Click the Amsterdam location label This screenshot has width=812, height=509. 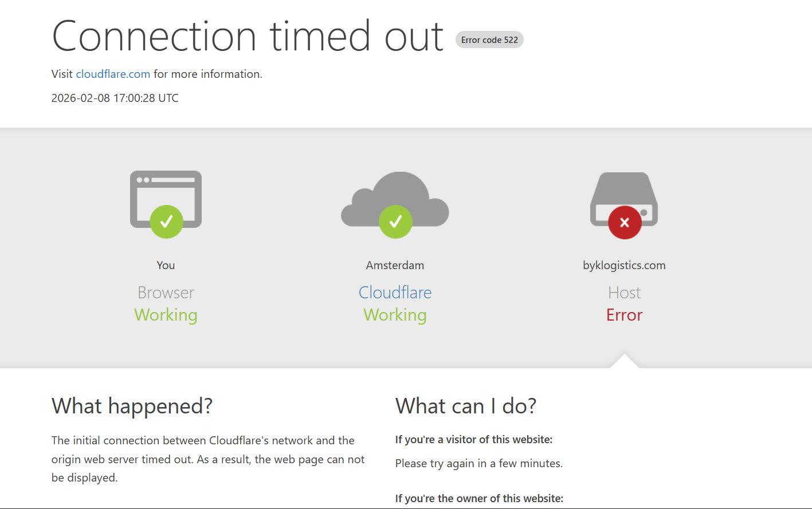pos(395,265)
